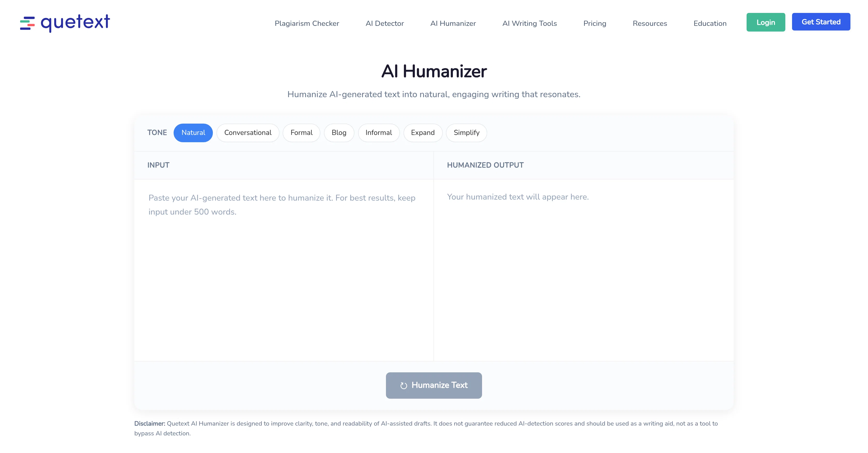Select the Natural tone
The width and height of the screenshot is (868, 453).
(193, 133)
